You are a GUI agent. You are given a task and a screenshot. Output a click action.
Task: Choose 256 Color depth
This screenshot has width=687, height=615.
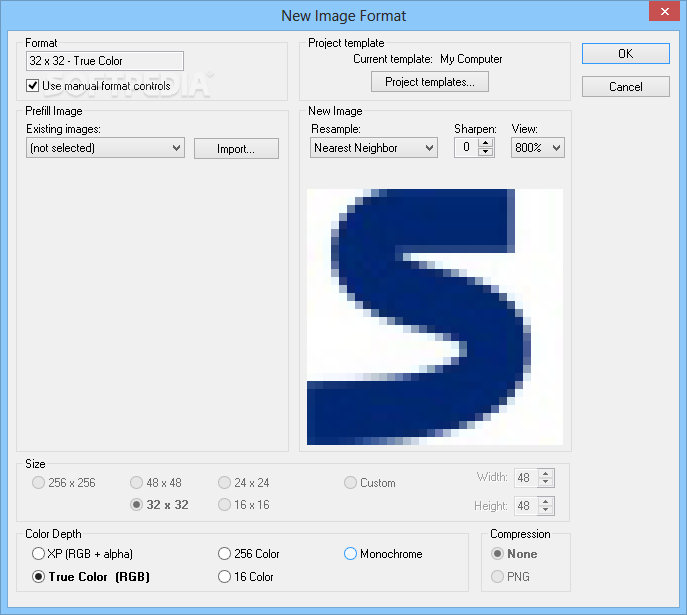tap(248, 554)
